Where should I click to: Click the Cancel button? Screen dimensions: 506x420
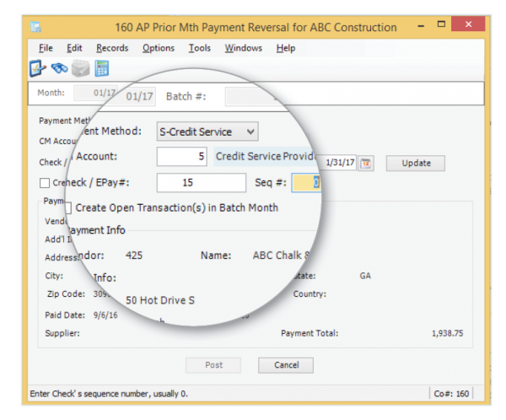click(x=286, y=365)
